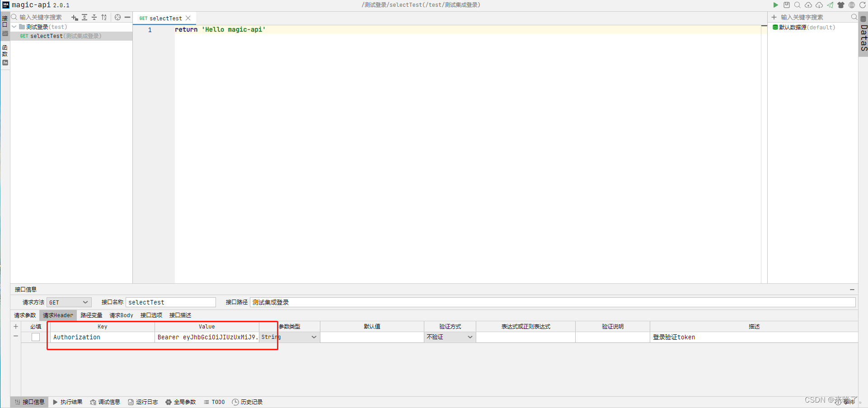This screenshot has width=868, height=408.
Task: Add a header row with plus icon
Action: [16, 327]
